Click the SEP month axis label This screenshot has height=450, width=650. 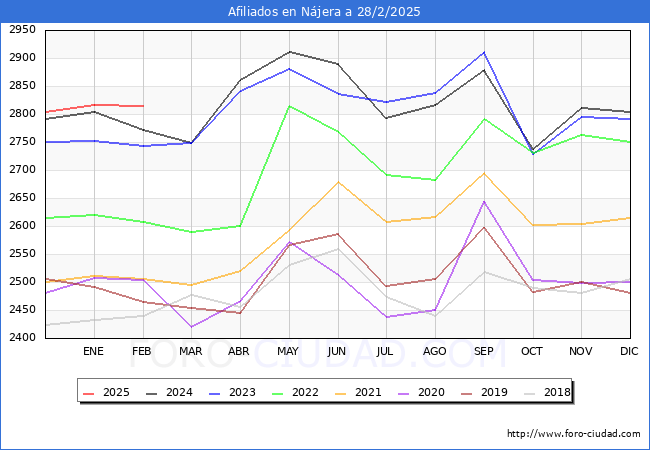tap(484, 351)
